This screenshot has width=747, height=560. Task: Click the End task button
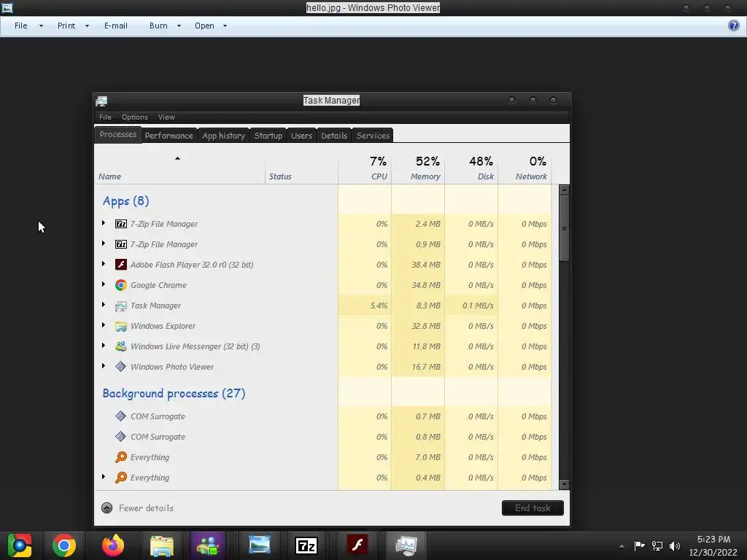point(533,508)
